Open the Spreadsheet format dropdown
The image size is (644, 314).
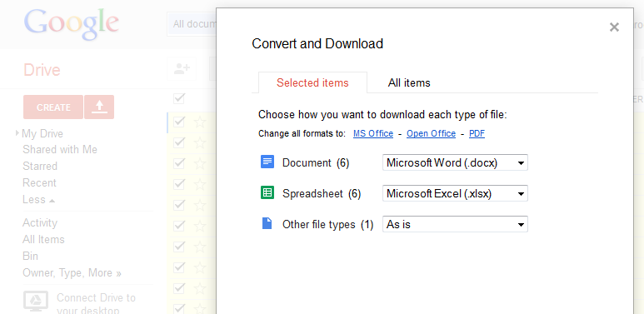coord(455,193)
